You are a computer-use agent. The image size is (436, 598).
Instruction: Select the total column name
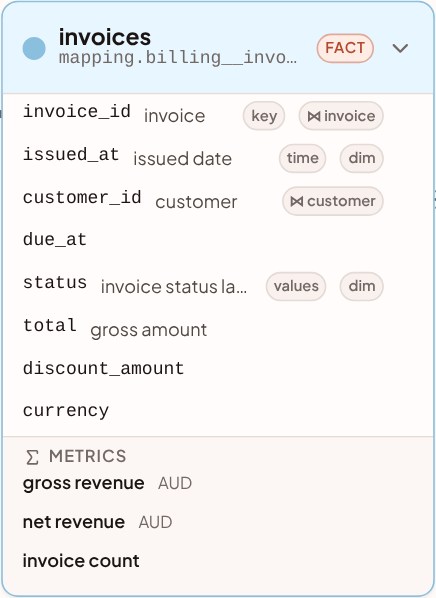(x=50, y=325)
